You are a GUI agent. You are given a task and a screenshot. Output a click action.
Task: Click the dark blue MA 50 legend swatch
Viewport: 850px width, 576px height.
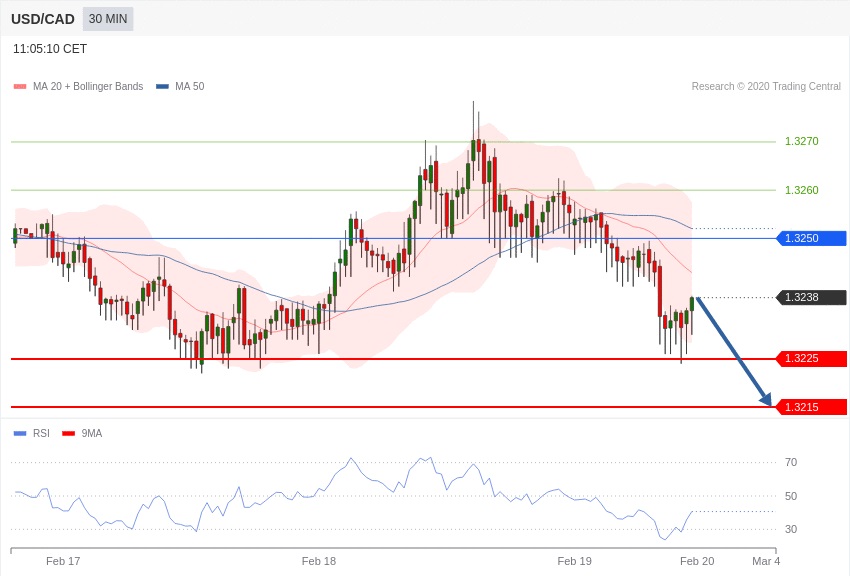(162, 87)
